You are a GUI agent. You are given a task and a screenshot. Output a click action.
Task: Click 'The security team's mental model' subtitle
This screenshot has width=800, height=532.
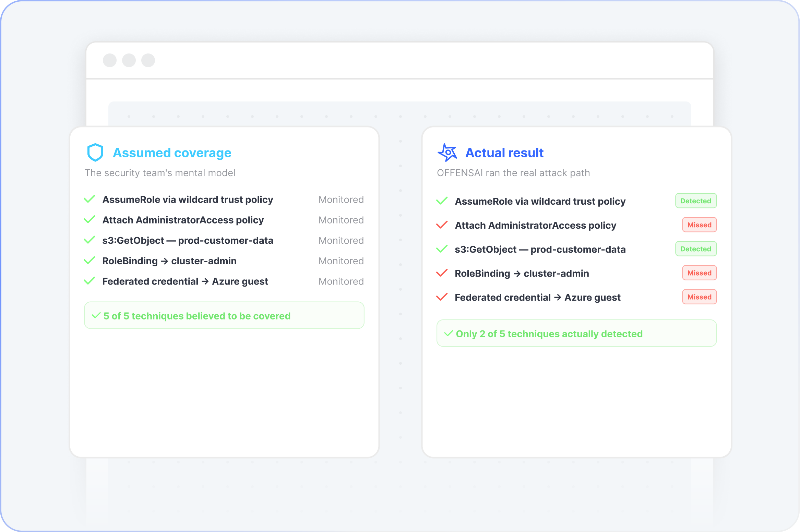[x=160, y=173]
